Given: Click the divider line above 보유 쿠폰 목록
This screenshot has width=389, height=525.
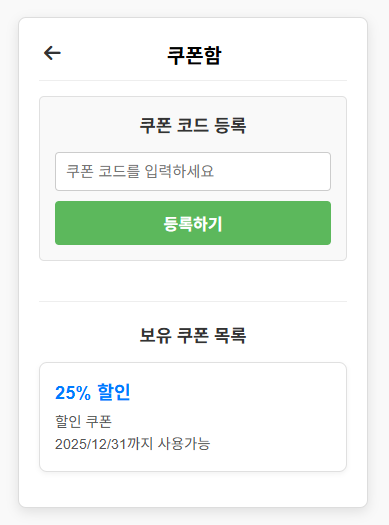Looking at the screenshot, I should 193,301.
